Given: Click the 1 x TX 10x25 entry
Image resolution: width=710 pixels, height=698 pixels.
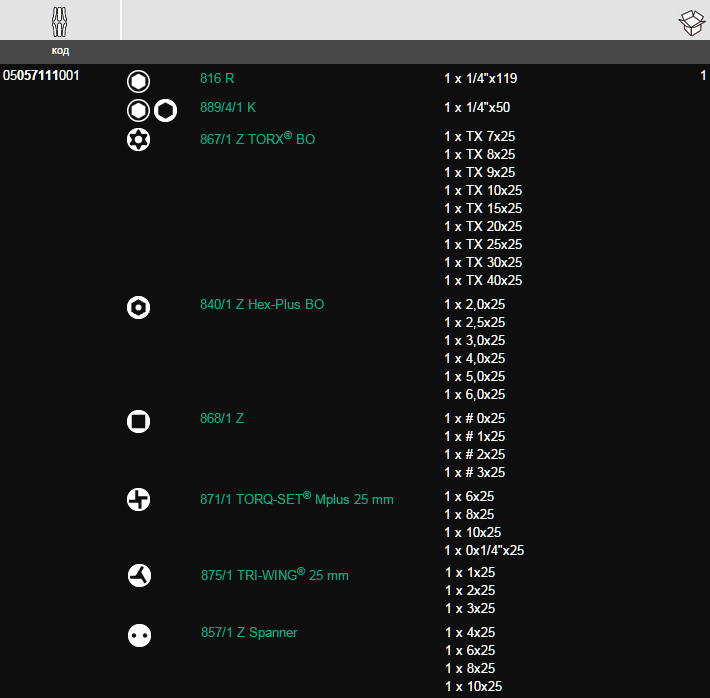Looking at the screenshot, I should (483, 190).
